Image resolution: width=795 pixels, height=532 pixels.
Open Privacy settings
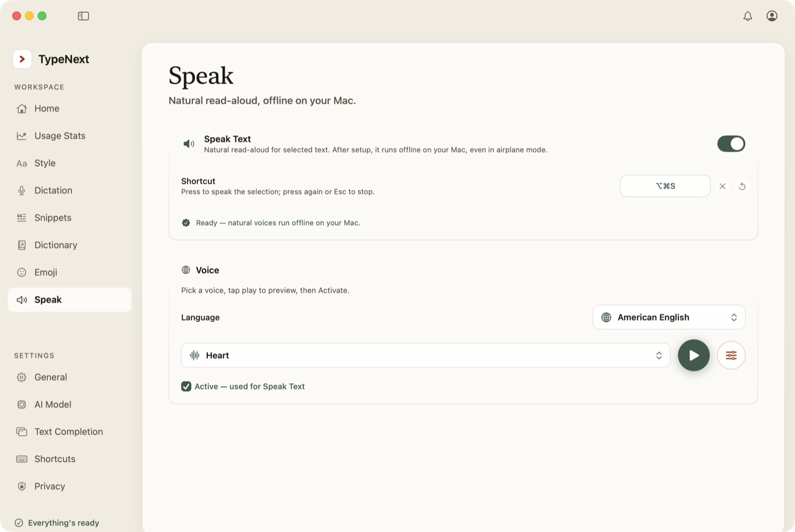pos(69,486)
